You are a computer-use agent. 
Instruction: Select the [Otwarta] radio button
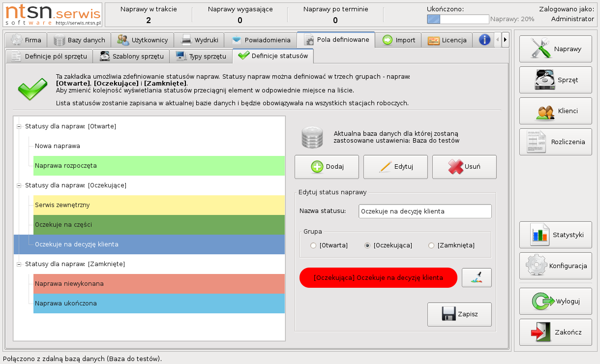point(313,245)
